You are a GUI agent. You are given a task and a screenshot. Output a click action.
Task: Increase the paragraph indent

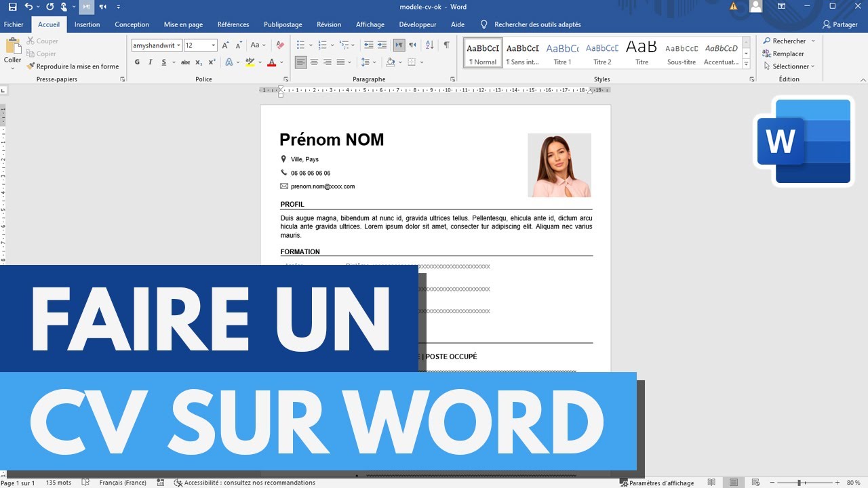tap(382, 45)
